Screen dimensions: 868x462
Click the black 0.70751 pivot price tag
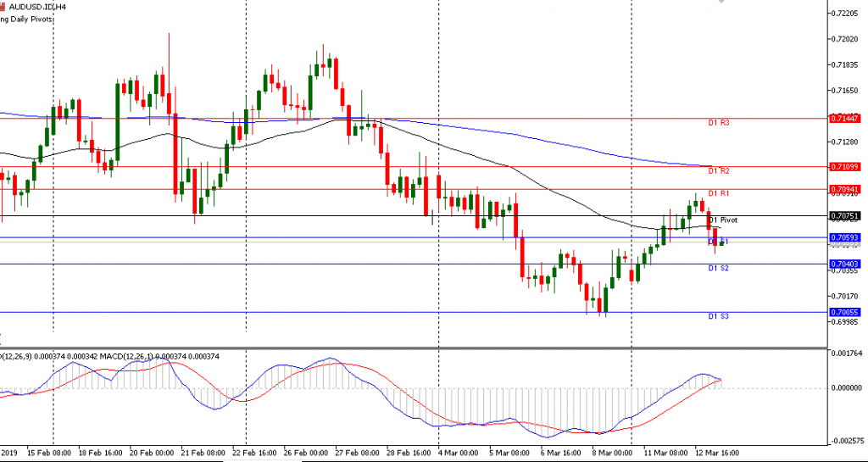pos(846,216)
